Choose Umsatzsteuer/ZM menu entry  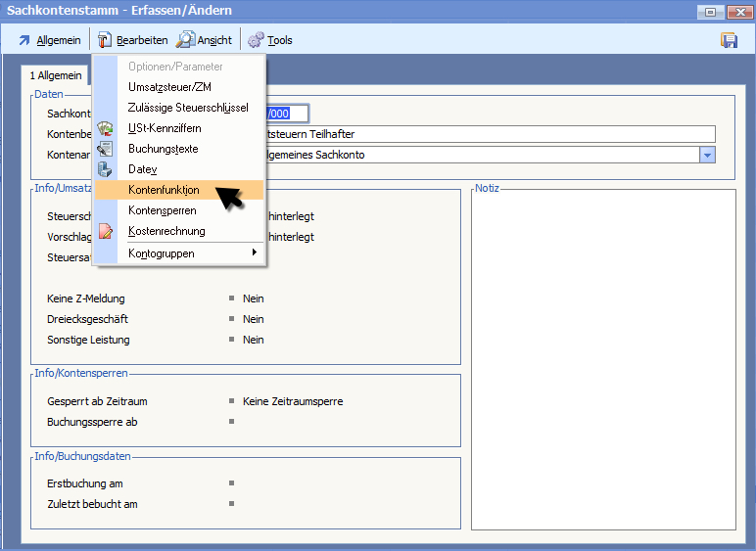(169, 87)
